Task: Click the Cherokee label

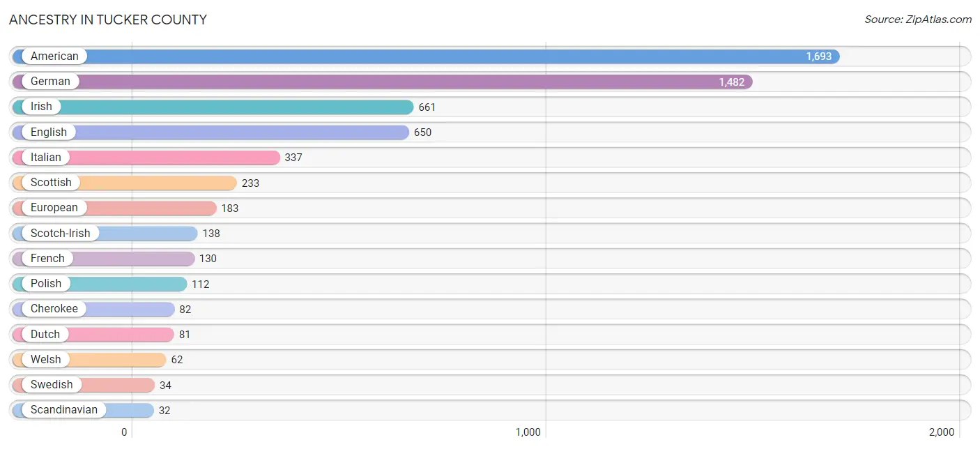Action: (54, 308)
